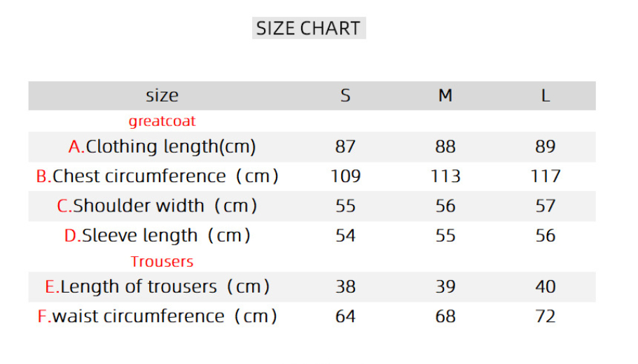Click the 'E.Length of trousers' row label
Viewport: 638px width, 364px height.
[x=158, y=286]
